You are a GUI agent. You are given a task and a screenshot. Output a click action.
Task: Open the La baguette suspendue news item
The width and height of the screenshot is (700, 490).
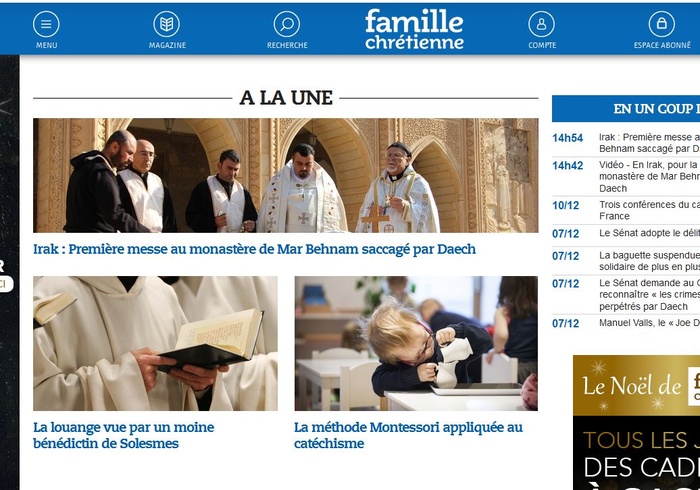[x=626, y=261]
